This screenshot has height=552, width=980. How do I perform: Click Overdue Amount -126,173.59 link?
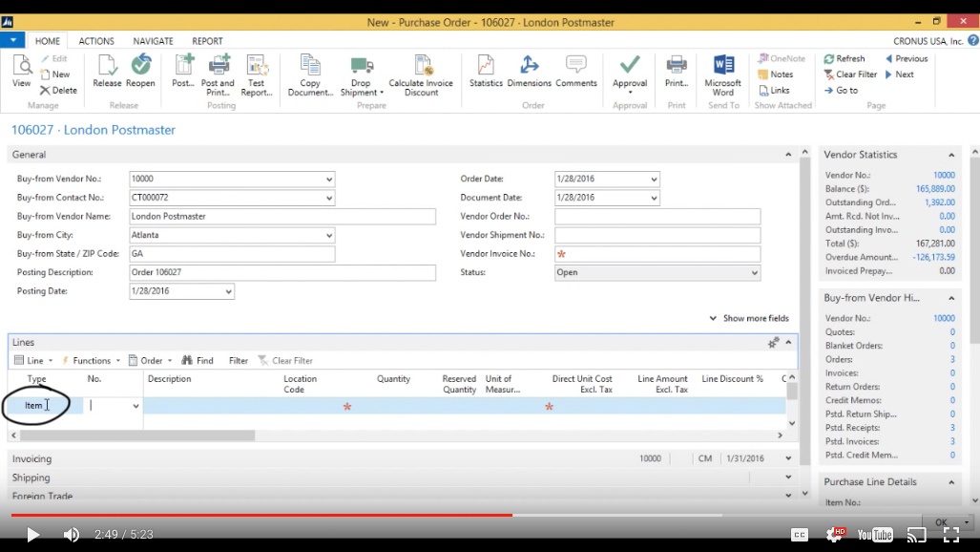(933, 257)
